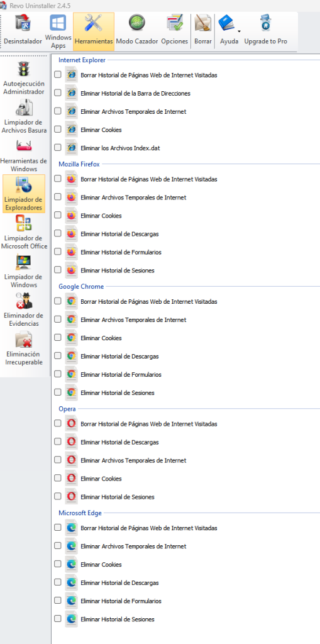
Task: Click Edge icon beside Eliminar Historial de Formularios
Action: pos(71,601)
